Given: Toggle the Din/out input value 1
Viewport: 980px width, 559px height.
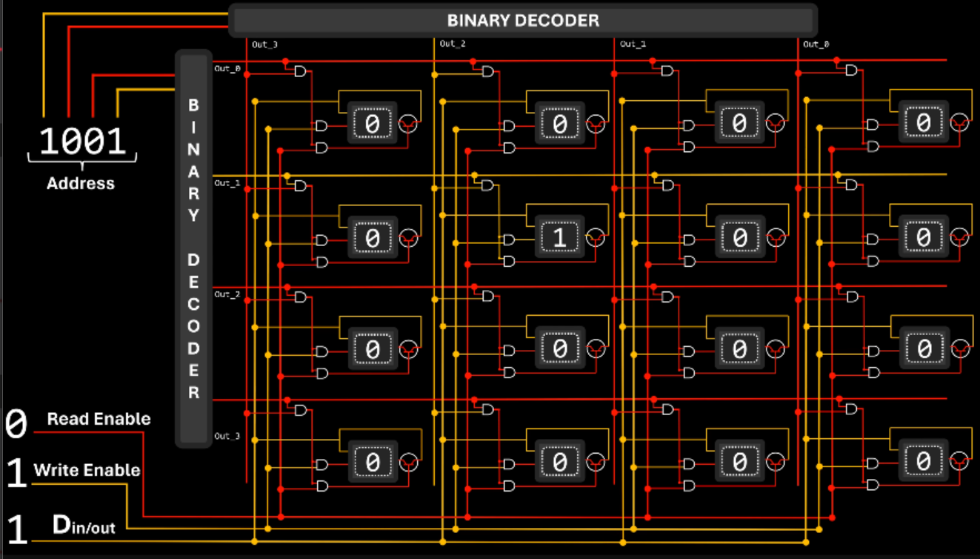Looking at the screenshot, I should (16, 531).
